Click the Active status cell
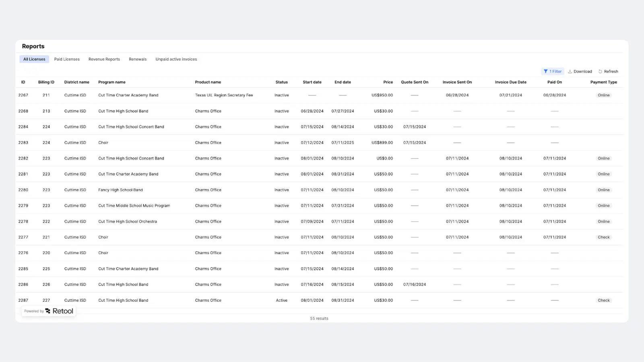644x362 pixels. pos(282,300)
